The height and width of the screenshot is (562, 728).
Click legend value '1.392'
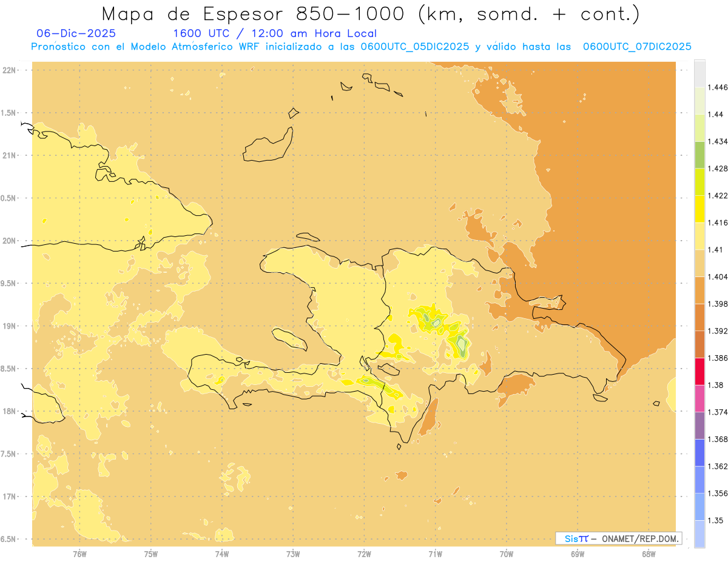718,331
